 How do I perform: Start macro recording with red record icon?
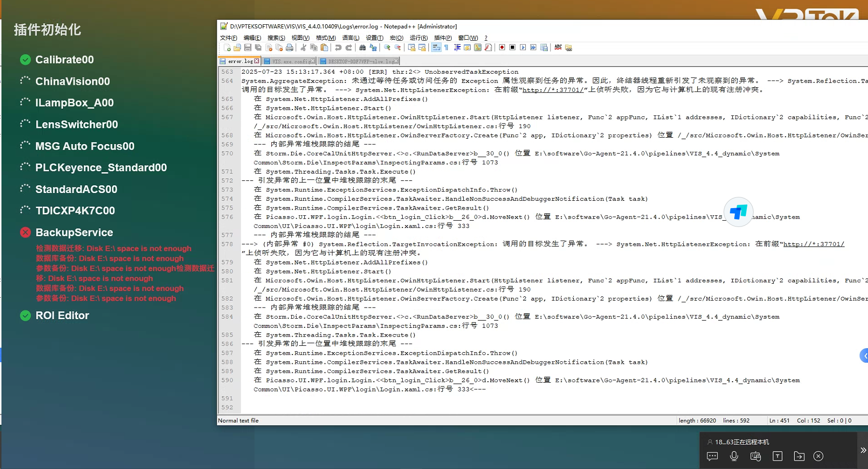point(502,48)
